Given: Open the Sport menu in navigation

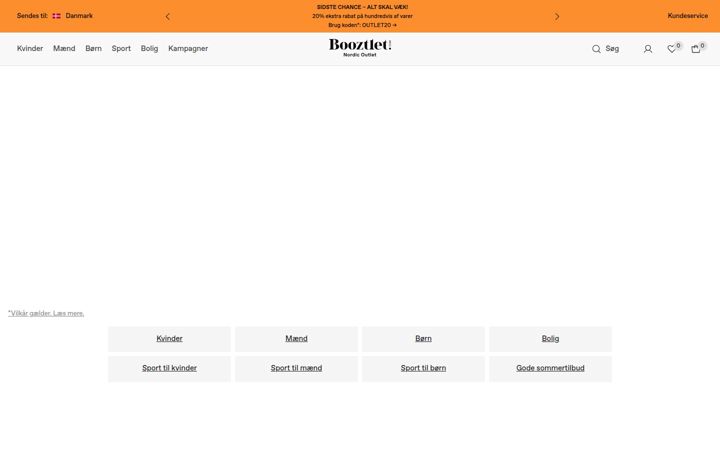Looking at the screenshot, I should (121, 48).
